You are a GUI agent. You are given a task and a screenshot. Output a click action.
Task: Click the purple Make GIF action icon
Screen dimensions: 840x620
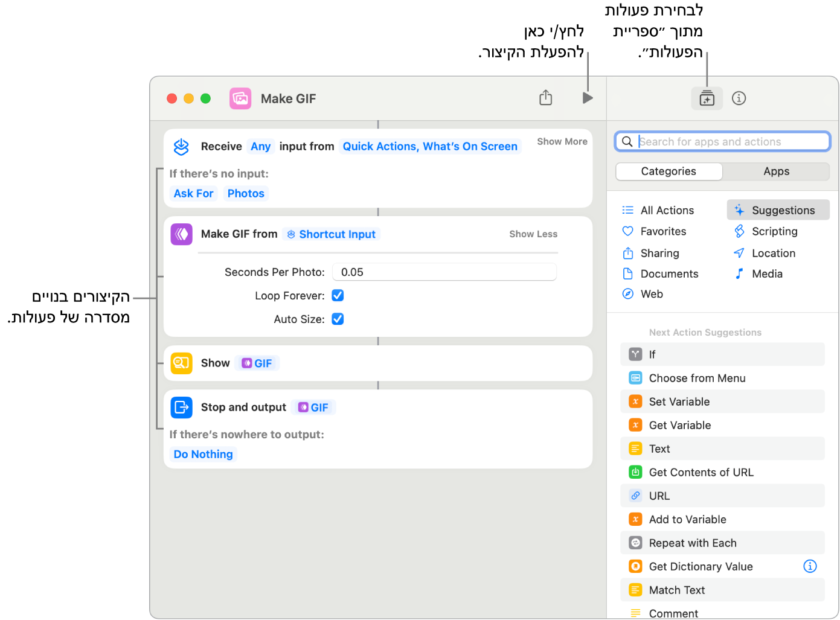click(x=181, y=234)
